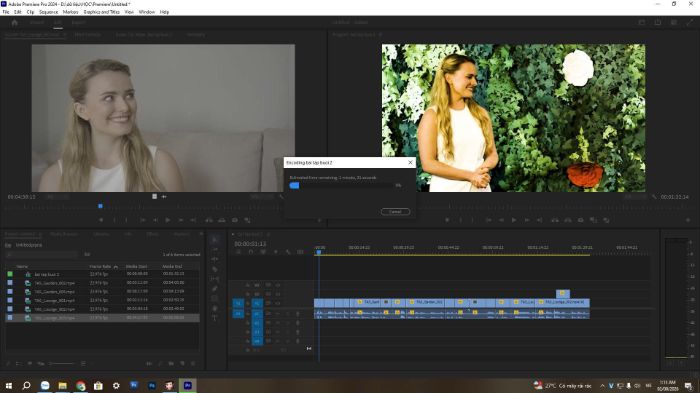Select the Hand tool
700x393 pixels.
pyautogui.click(x=215, y=308)
